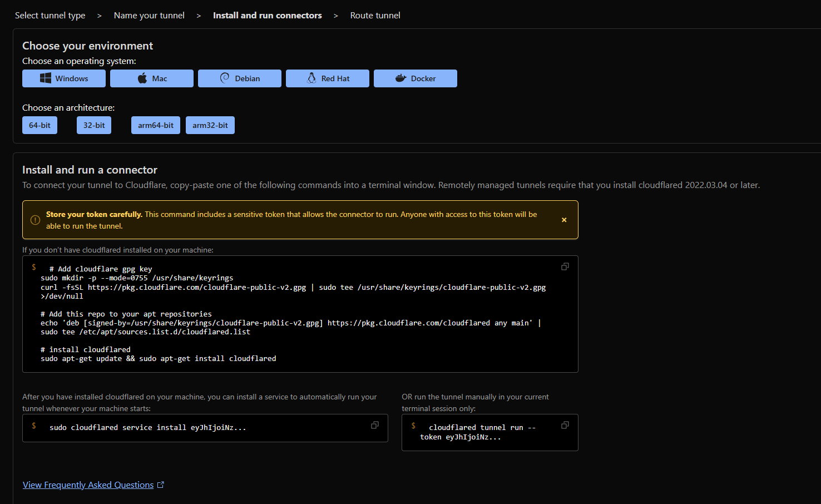Choose the 32-bit architecture option
The height and width of the screenshot is (504, 821).
tap(94, 125)
